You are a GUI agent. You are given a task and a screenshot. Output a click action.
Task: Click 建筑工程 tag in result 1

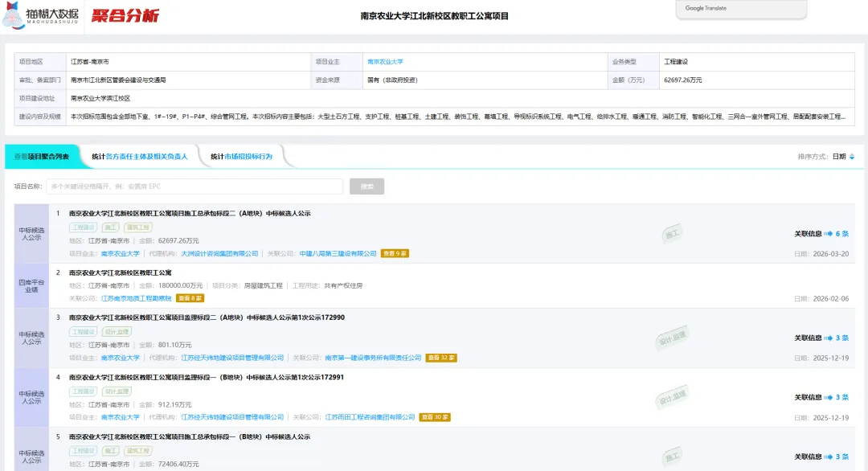138,227
